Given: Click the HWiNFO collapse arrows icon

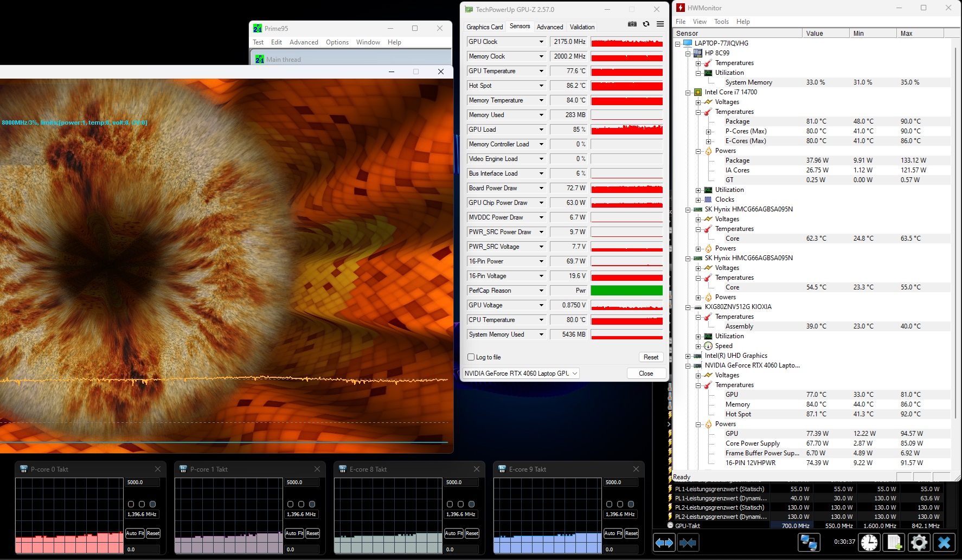Looking at the screenshot, I should (x=688, y=542).
